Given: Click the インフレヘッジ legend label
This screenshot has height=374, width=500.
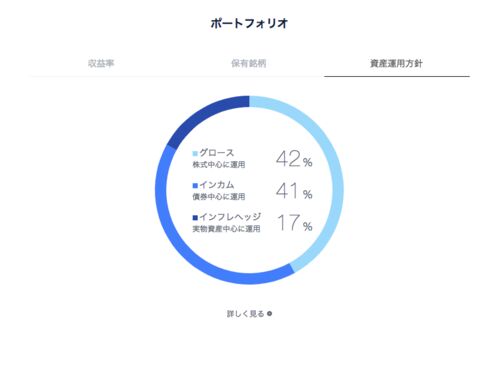Looking at the screenshot, I should [230, 217].
